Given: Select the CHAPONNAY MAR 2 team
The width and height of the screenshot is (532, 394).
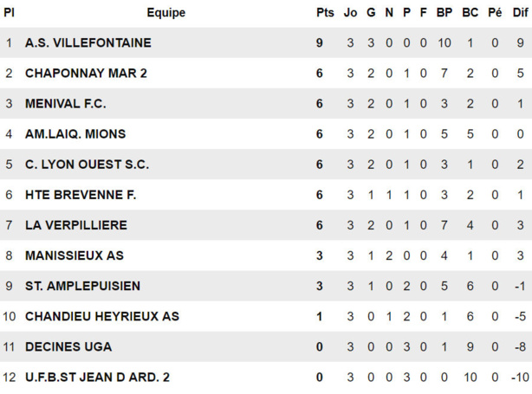Looking at the screenshot, I should (86, 74).
